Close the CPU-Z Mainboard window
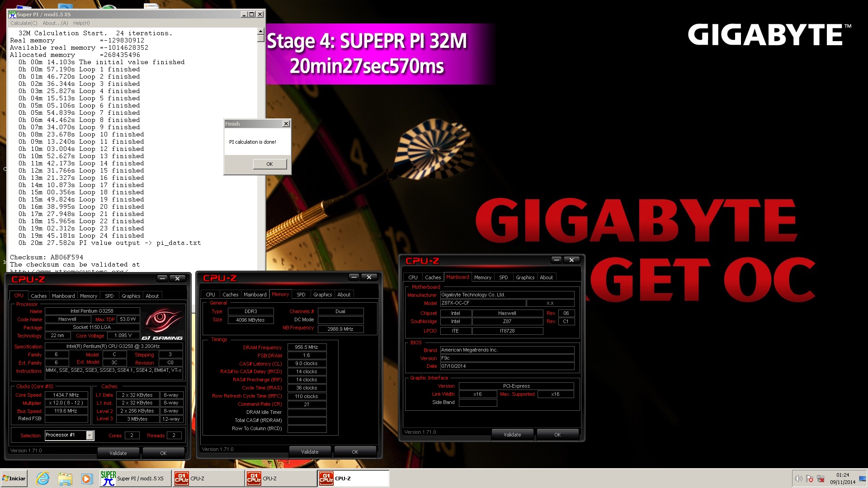 coord(572,260)
